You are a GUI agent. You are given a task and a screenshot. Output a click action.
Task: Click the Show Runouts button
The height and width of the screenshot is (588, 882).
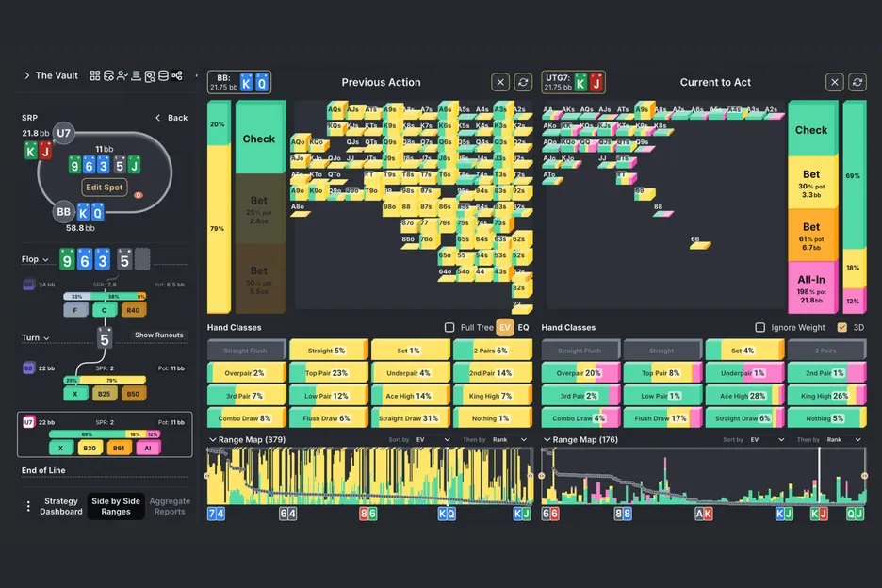point(156,335)
